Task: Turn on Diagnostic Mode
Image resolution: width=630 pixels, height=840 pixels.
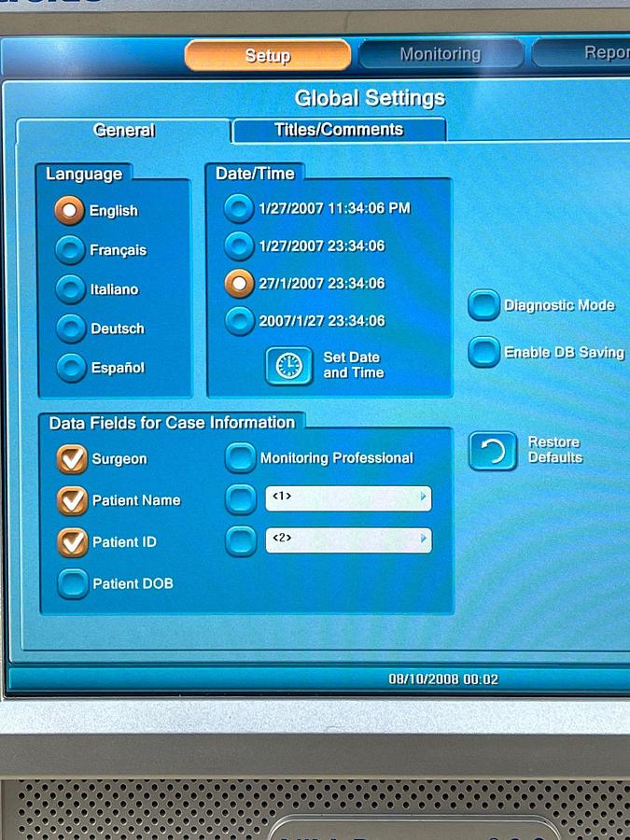Action: point(483,305)
